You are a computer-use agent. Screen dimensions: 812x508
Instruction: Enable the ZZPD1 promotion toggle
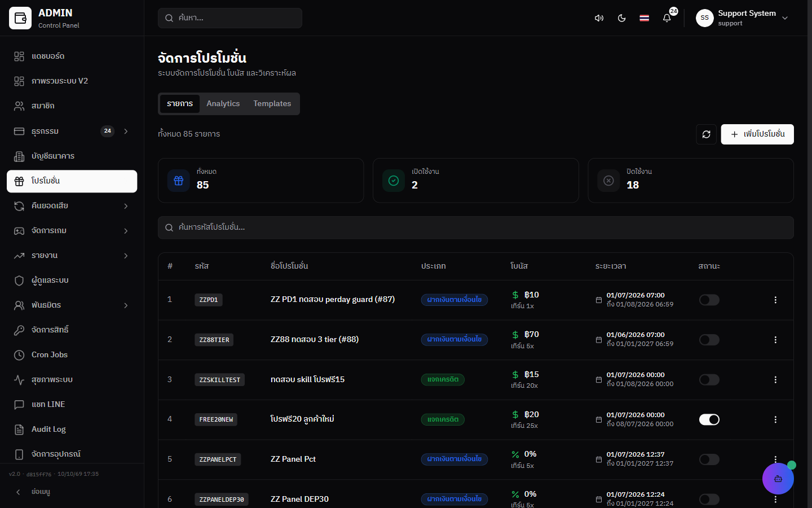pyautogui.click(x=709, y=300)
